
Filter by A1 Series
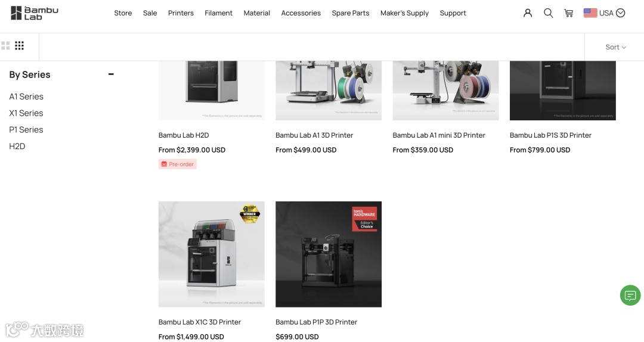tap(26, 97)
